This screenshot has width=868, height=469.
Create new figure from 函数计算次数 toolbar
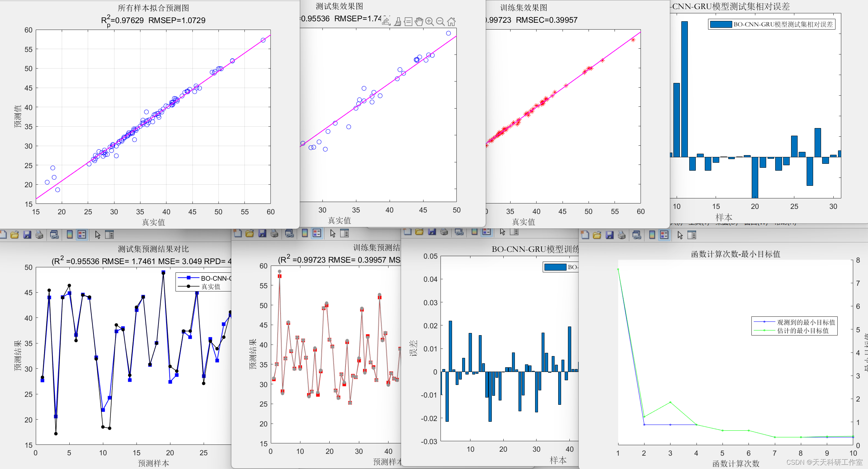(585, 235)
